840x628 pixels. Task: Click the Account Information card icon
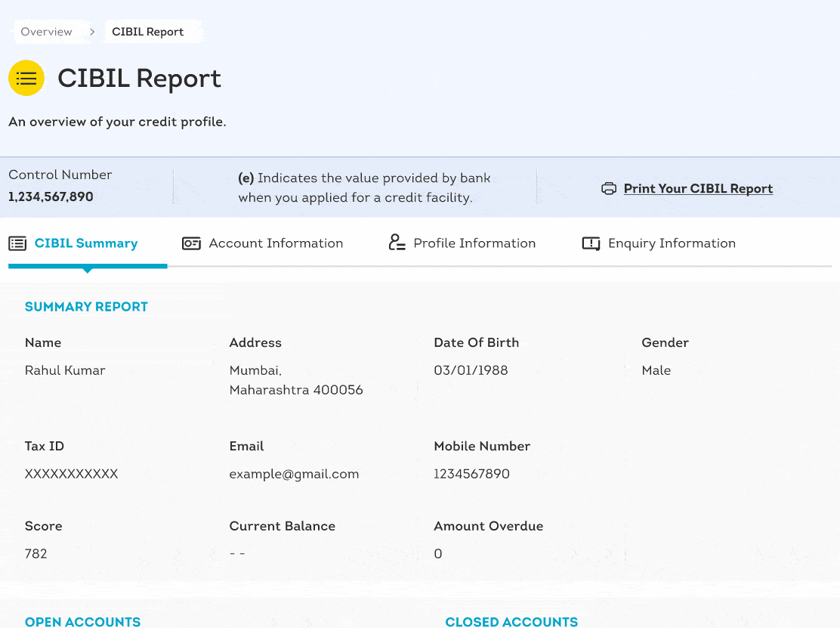click(x=191, y=244)
